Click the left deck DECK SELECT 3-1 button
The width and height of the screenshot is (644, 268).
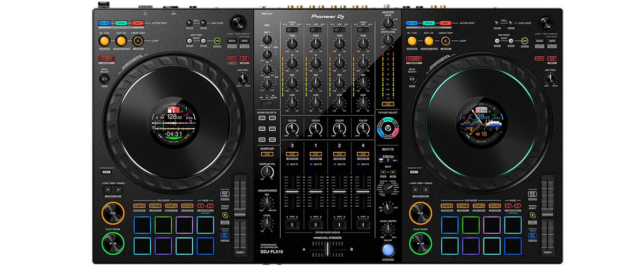pos(104,79)
